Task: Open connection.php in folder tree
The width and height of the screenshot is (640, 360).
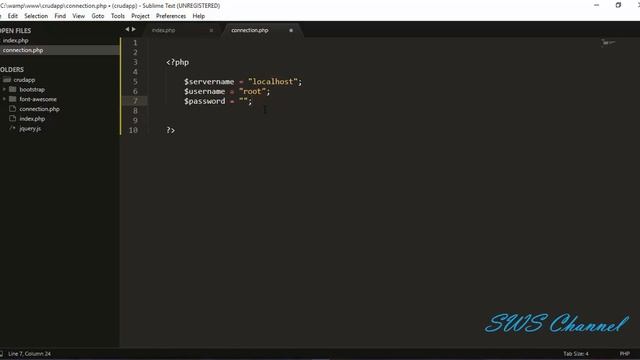Action: click(39, 109)
